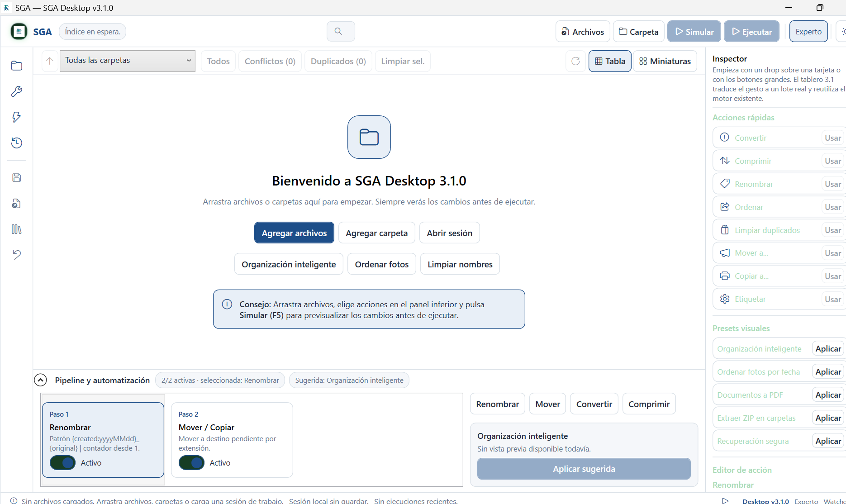This screenshot has height=504, width=846.
Task: Click Aplicar sugerida button
Action: point(584,469)
